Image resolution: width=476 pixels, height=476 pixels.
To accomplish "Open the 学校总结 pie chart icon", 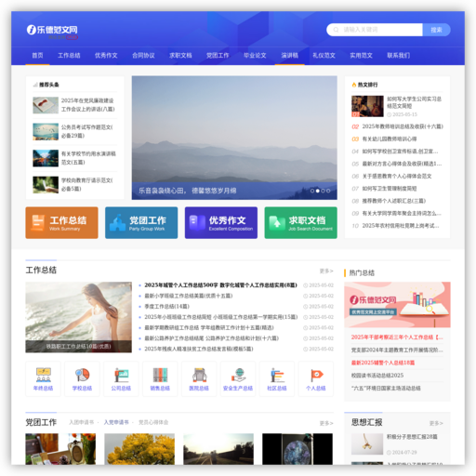I will (82, 378).
